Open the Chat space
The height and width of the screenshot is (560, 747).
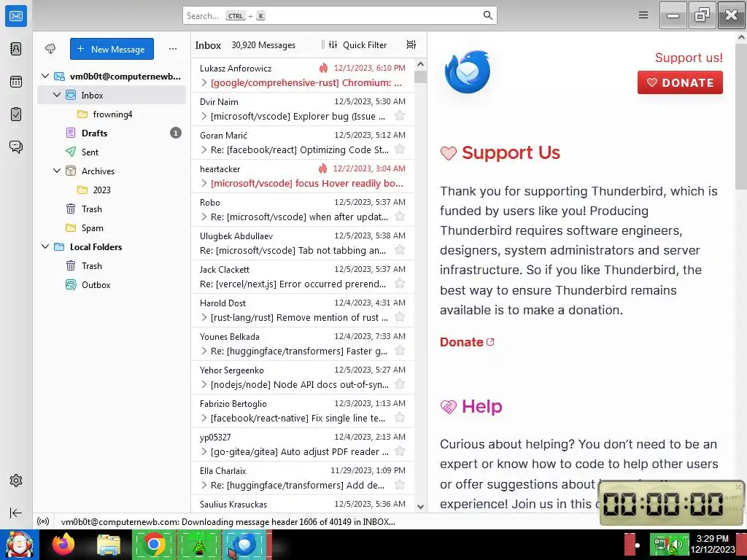pyautogui.click(x=16, y=147)
